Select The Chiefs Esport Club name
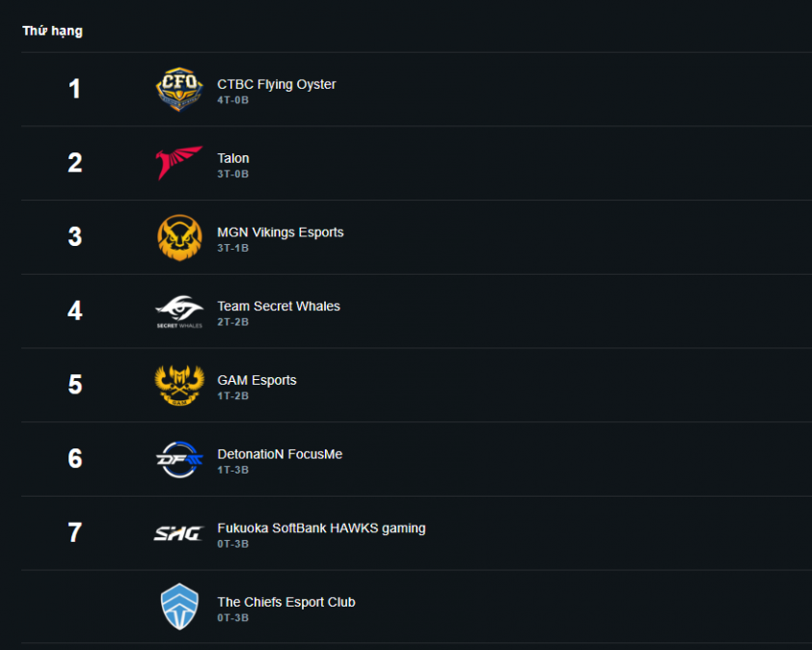Screen dimensions: 812x650 (x=286, y=602)
